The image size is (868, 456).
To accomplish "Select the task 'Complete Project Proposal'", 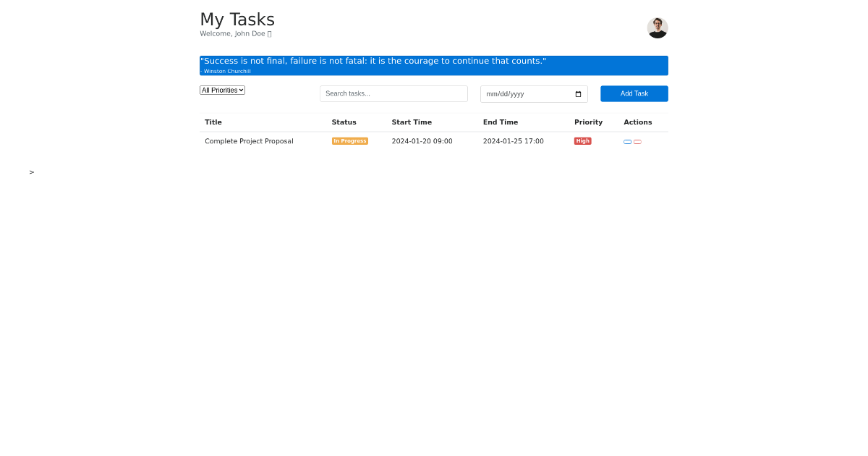I will [x=249, y=140].
